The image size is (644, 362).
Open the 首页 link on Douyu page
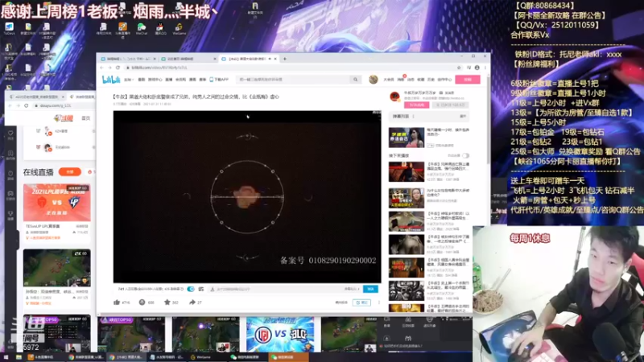pyautogui.click(x=85, y=118)
